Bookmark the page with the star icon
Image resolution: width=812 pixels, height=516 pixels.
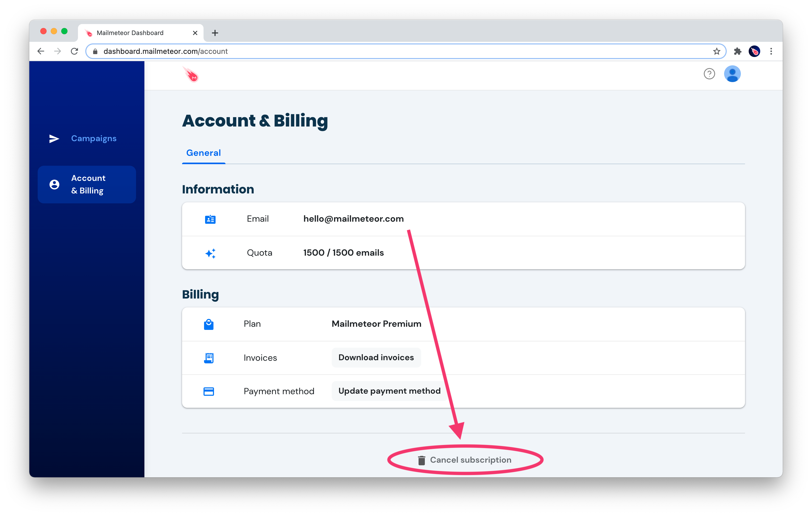pos(717,51)
